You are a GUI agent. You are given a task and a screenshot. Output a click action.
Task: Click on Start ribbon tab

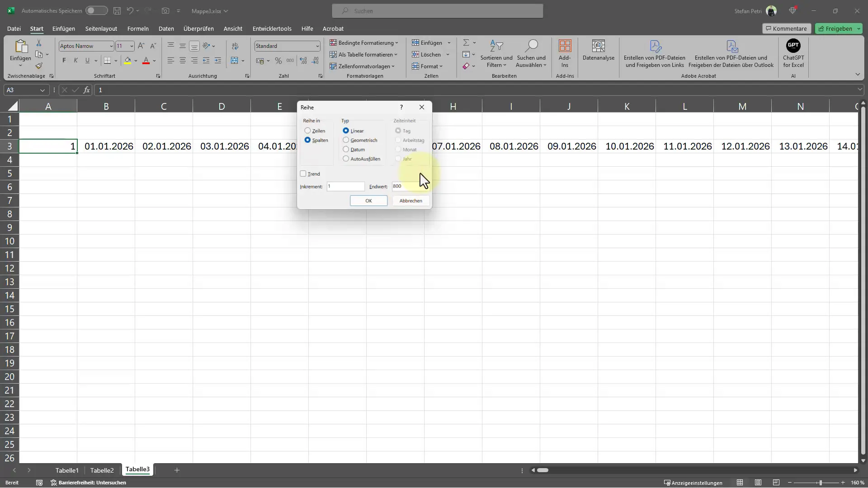[x=36, y=28]
